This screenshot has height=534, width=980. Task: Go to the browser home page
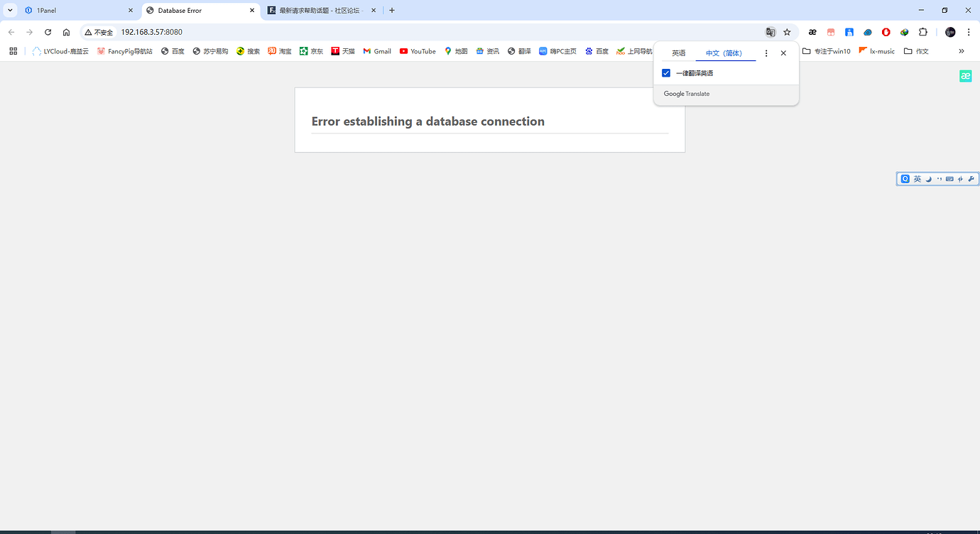pyautogui.click(x=66, y=32)
